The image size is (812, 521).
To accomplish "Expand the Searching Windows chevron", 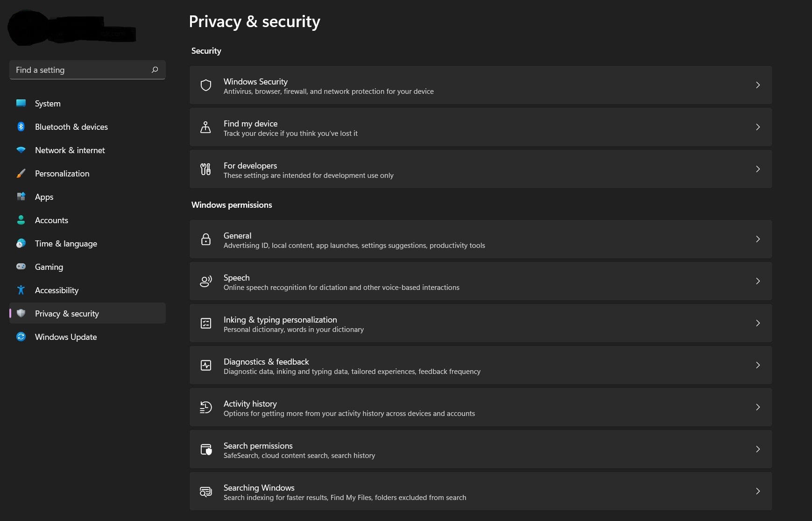I will pos(757,491).
